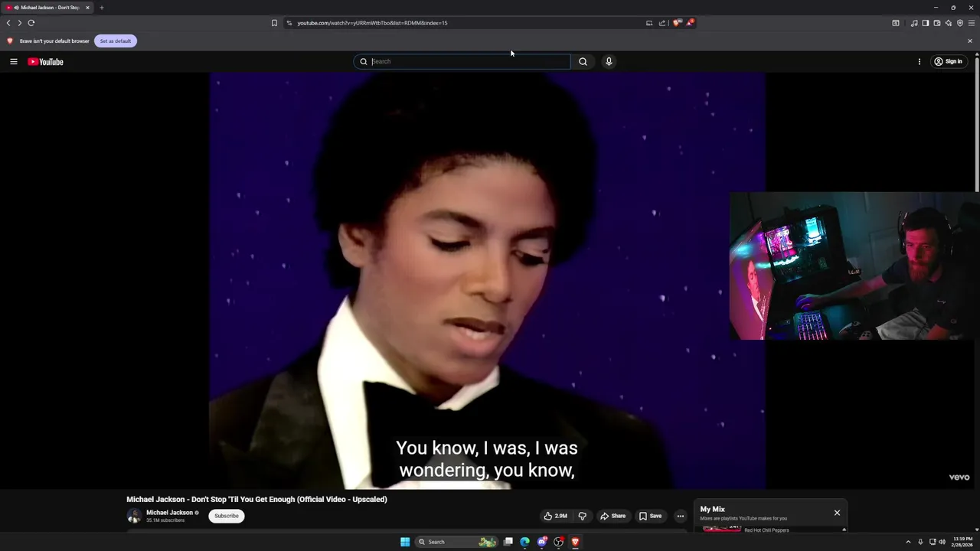Viewport: 980px width, 551px height.
Task: Open the tab search icon in toolbar
Action: click(x=896, y=23)
